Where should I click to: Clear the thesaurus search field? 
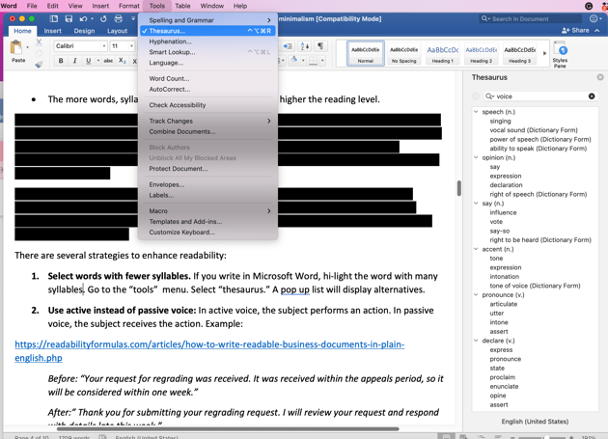pos(591,96)
